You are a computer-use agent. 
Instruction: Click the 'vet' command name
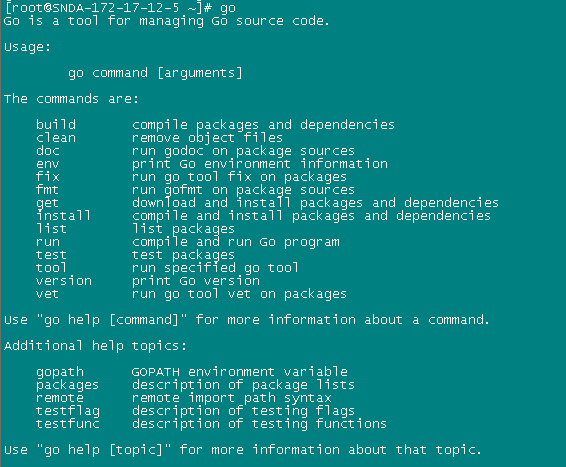[47, 293]
